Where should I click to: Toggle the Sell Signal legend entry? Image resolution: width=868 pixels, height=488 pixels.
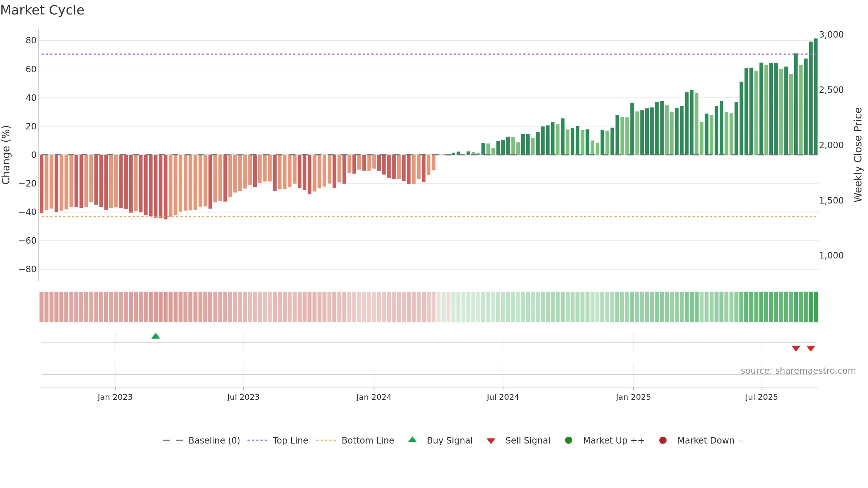[x=518, y=440]
